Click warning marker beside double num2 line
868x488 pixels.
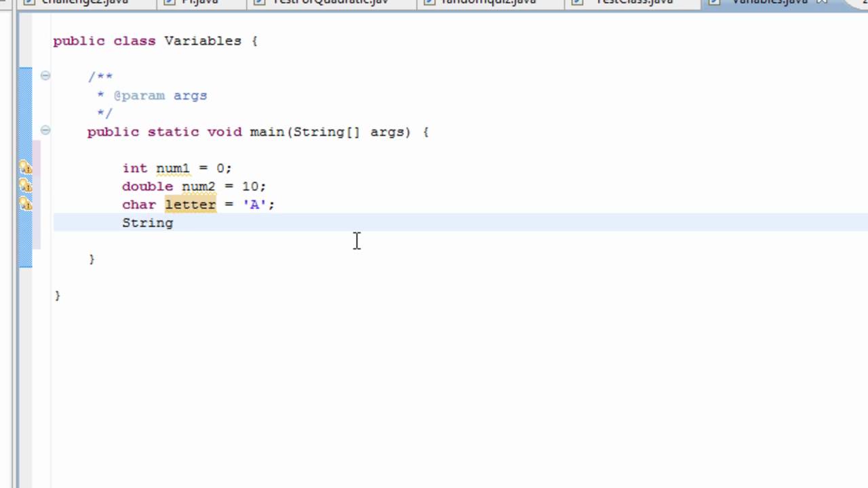click(25, 186)
